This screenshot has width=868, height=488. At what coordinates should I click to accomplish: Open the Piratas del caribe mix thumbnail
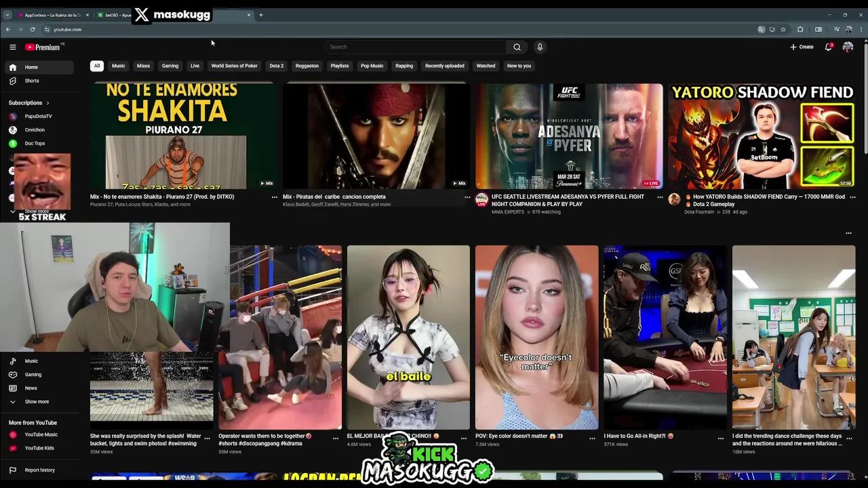point(376,136)
